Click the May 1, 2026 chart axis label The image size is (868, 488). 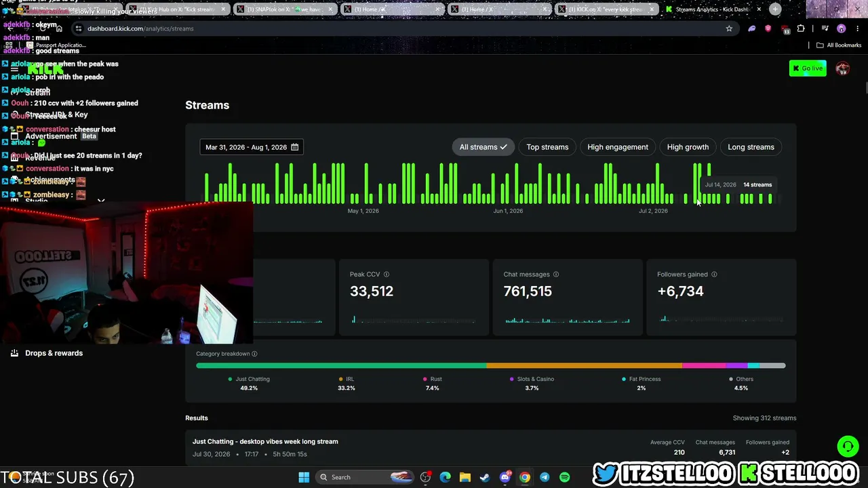(363, 211)
